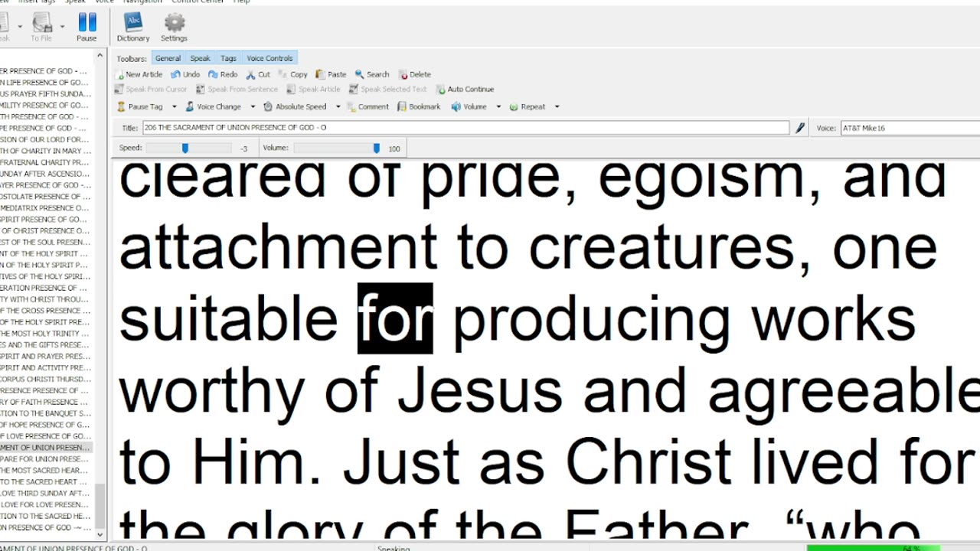This screenshot has height=551, width=980.
Task: Expand the Repeat dropdown arrow
Action: [557, 106]
